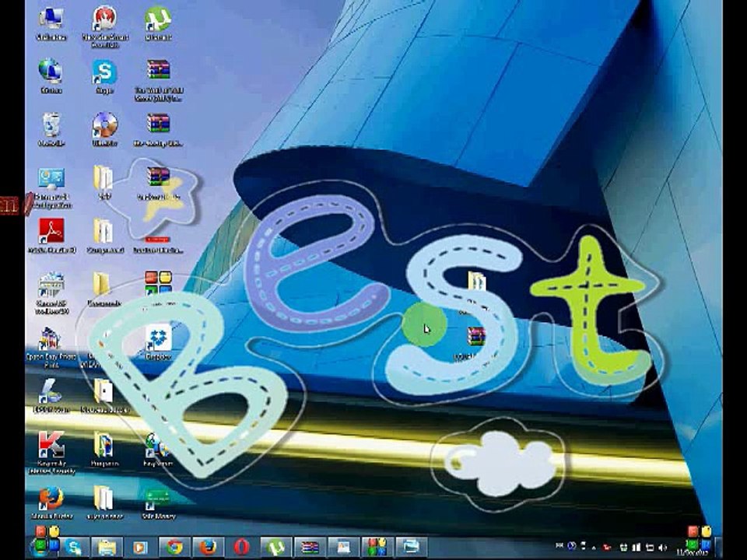The width and height of the screenshot is (747, 560).
Task: Launch the UltraISO disc shortcut
Action: click(x=104, y=130)
